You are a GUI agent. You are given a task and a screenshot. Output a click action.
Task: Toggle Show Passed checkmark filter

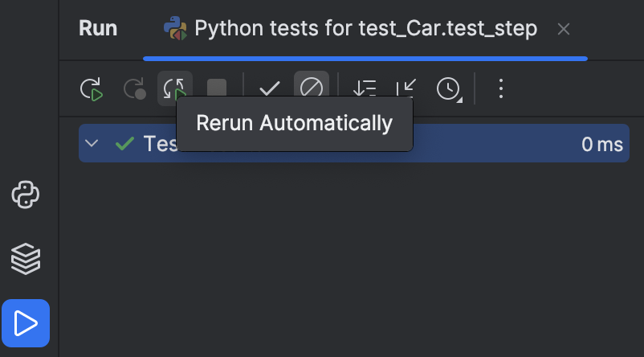pyautogui.click(x=269, y=88)
